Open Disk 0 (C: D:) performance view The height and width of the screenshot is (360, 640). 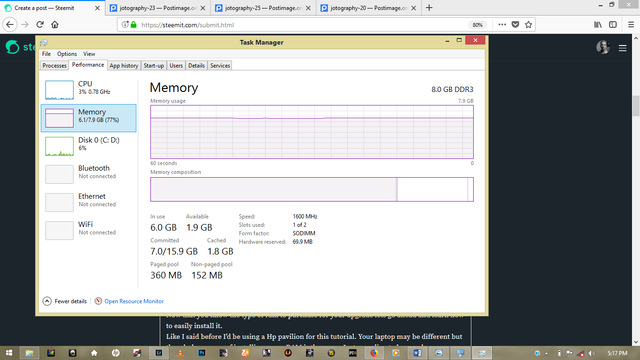point(89,146)
